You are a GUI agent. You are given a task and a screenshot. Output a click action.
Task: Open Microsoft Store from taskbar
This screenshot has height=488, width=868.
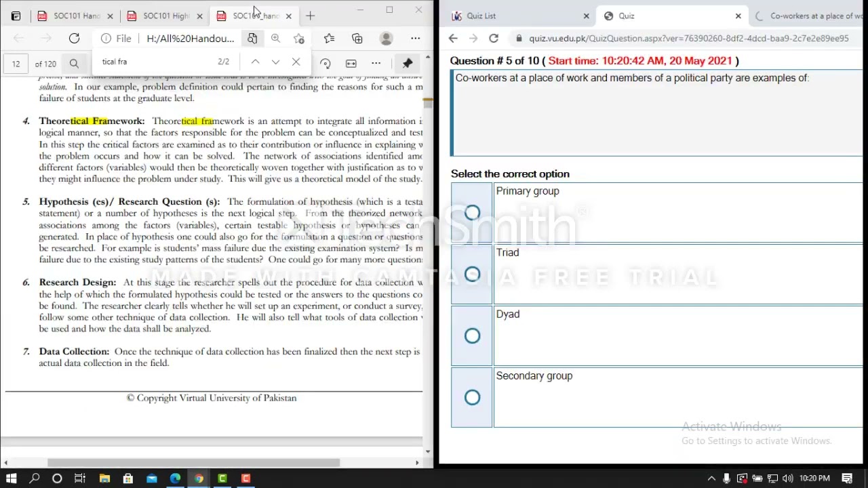click(x=127, y=479)
